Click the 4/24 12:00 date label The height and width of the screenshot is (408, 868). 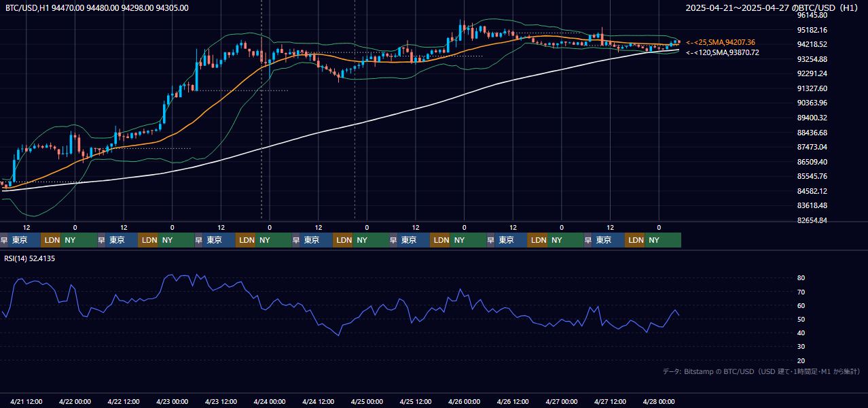(x=319, y=401)
